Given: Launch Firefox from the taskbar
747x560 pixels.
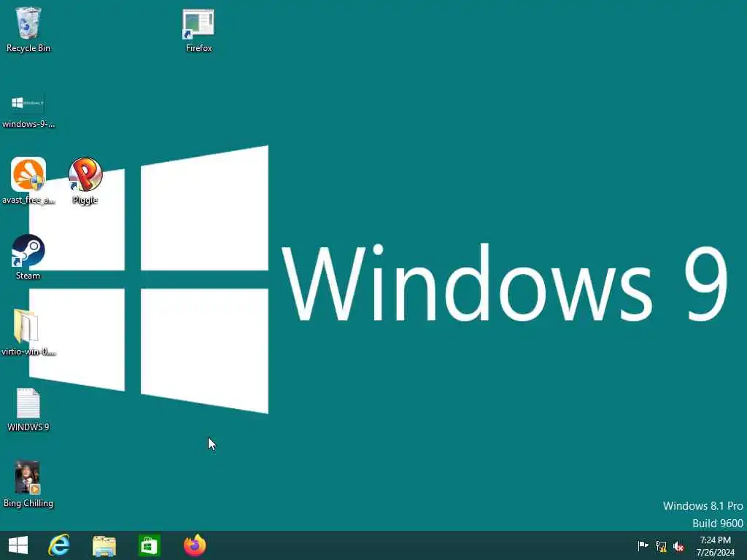Looking at the screenshot, I should tap(194, 545).
